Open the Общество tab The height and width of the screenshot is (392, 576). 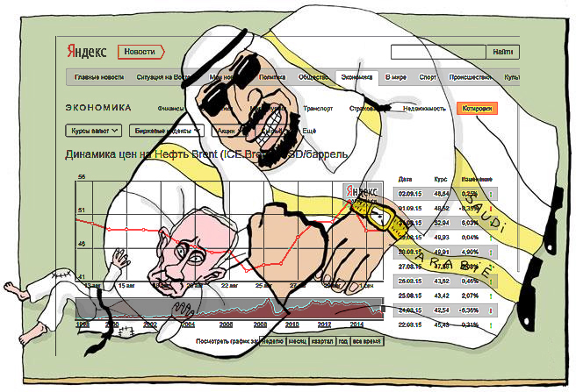pyautogui.click(x=313, y=77)
